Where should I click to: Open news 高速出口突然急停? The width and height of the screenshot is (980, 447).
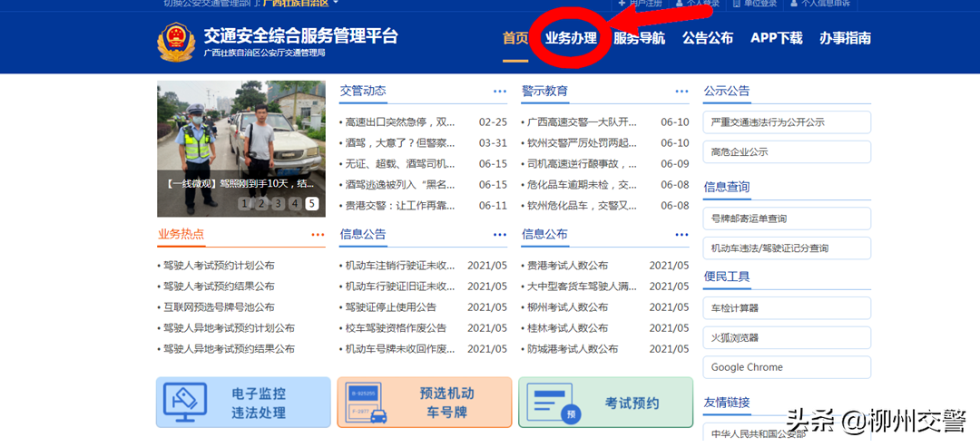[x=400, y=122]
